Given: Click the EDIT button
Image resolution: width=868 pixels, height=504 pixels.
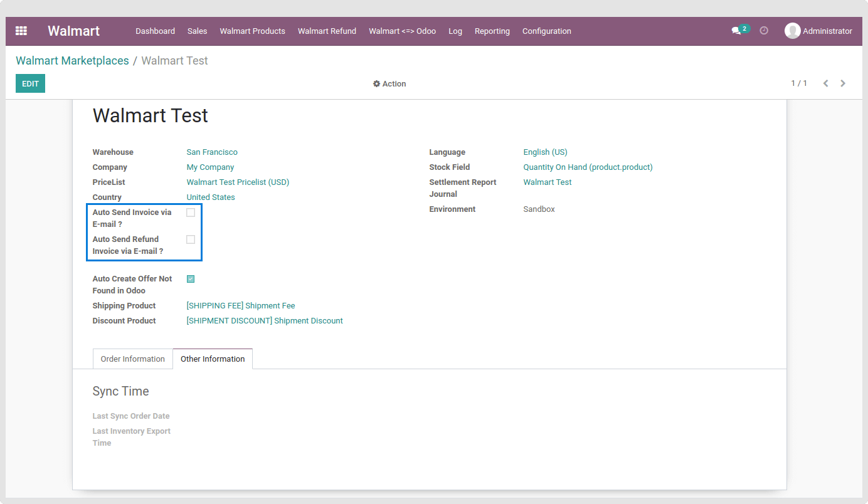Looking at the screenshot, I should [30, 83].
